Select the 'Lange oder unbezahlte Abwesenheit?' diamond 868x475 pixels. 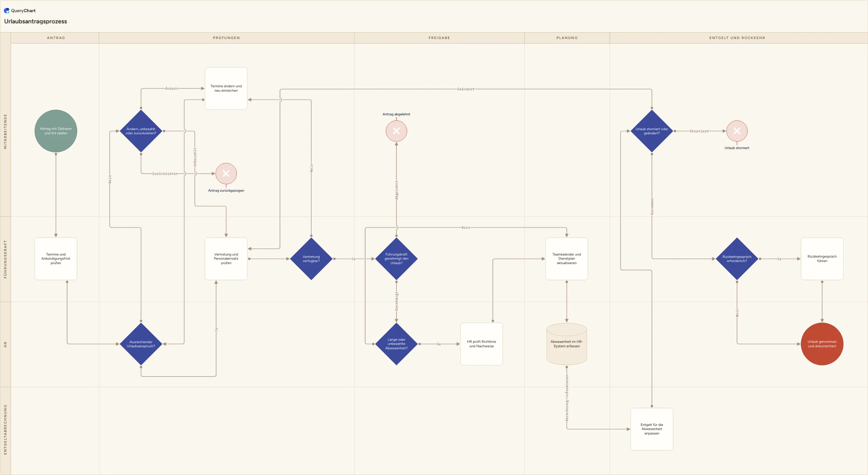point(396,344)
